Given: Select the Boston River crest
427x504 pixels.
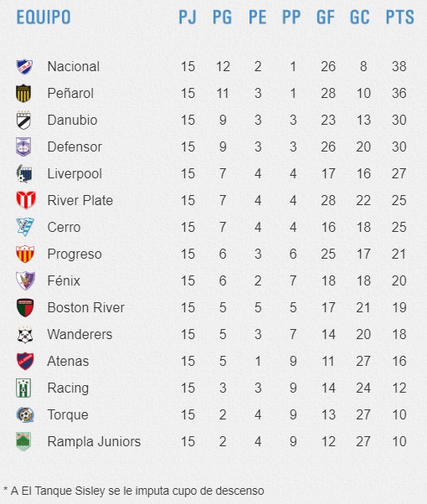Looking at the screenshot, I should pyautogui.click(x=25, y=307).
